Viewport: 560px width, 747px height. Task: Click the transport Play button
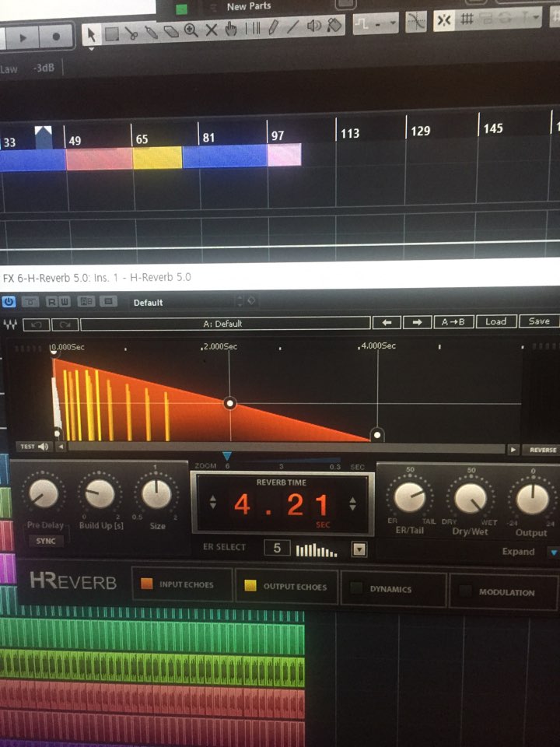click(23, 37)
